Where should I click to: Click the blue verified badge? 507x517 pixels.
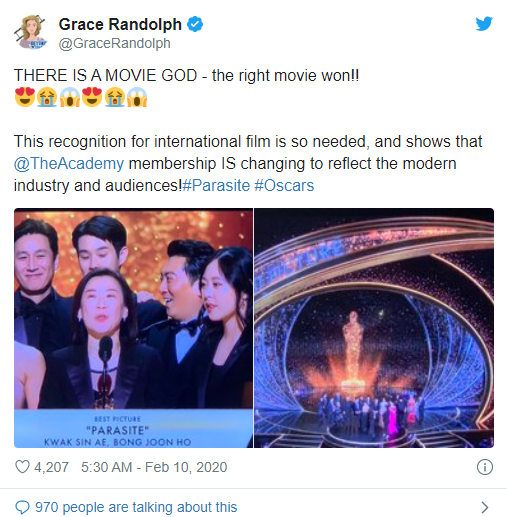[x=195, y=24]
